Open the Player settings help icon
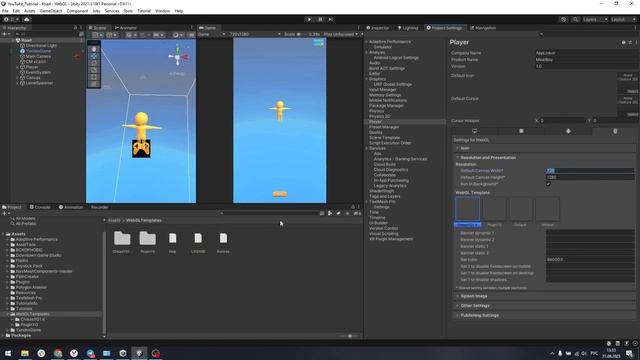The height and width of the screenshot is (360, 640). (x=623, y=42)
